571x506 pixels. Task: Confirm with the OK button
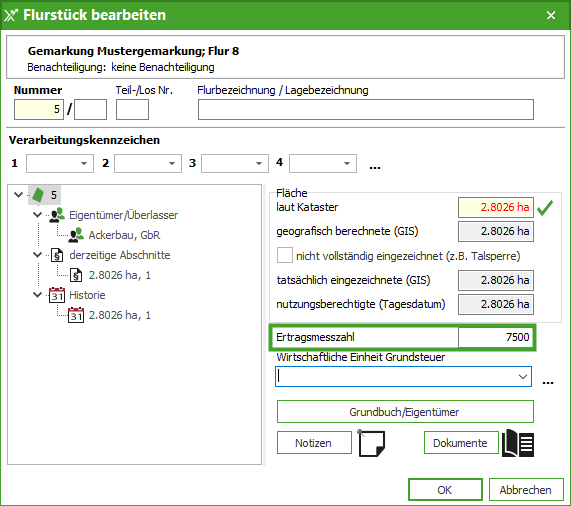[x=445, y=490]
